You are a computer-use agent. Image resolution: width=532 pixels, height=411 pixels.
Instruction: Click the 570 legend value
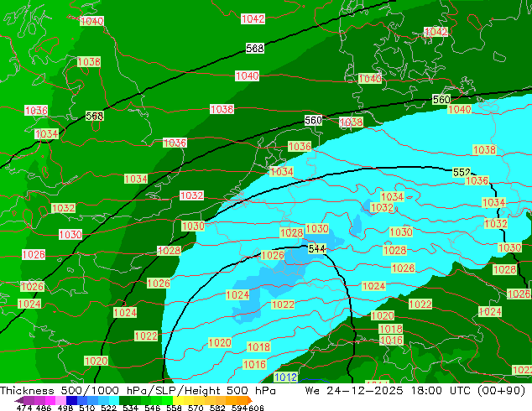click(196, 408)
